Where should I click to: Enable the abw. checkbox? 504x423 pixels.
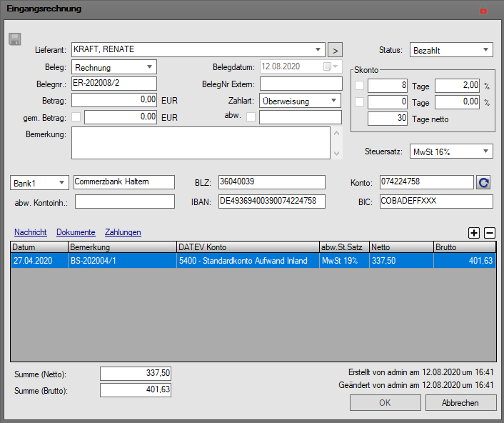coord(251,117)
